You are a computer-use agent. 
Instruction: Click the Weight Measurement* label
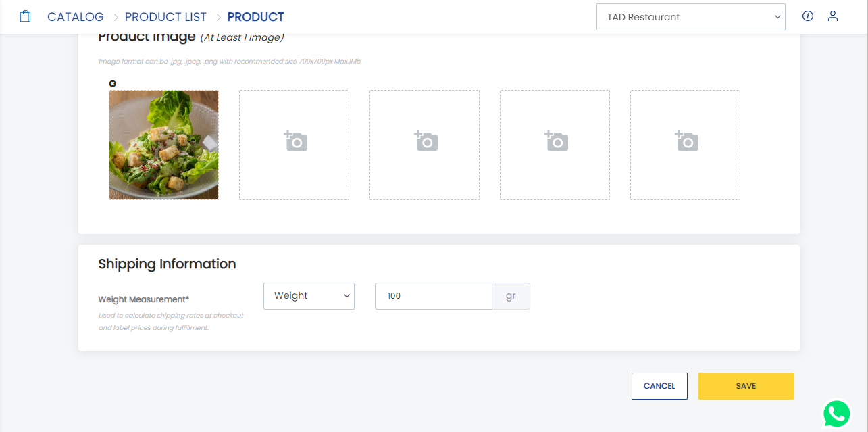pyautogui.click(x=143, y=299)
